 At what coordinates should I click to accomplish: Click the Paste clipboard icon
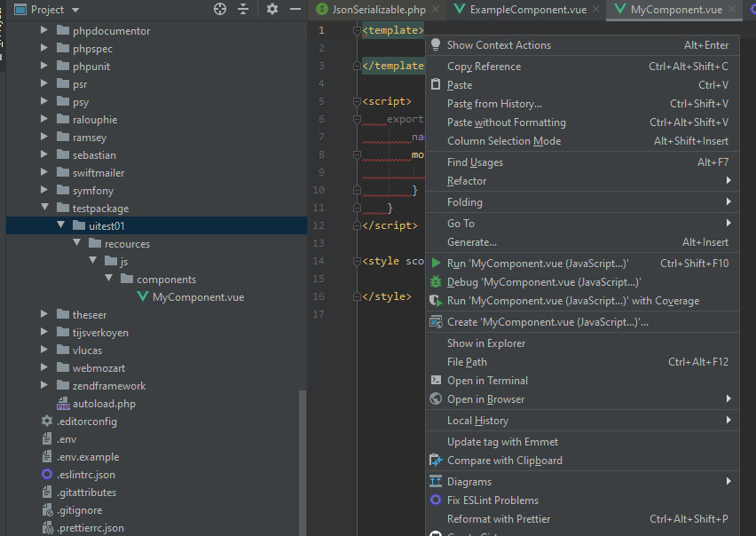coord(436,84)
